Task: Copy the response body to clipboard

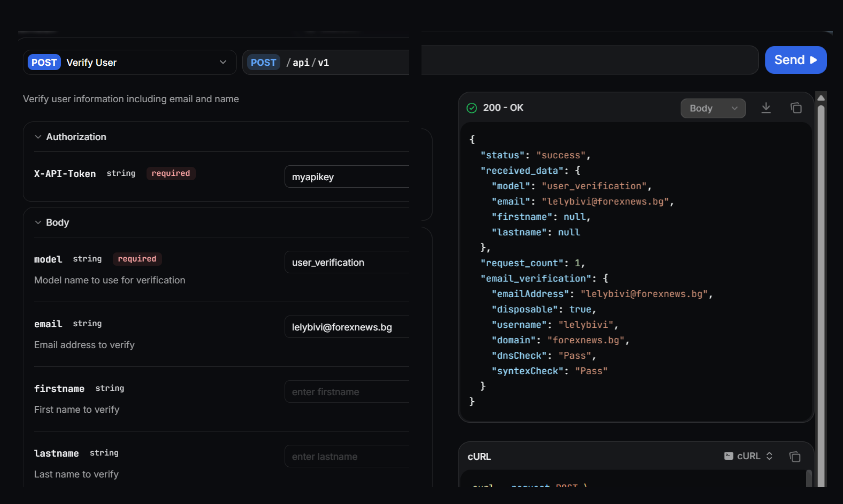Action: pos(796,108)
